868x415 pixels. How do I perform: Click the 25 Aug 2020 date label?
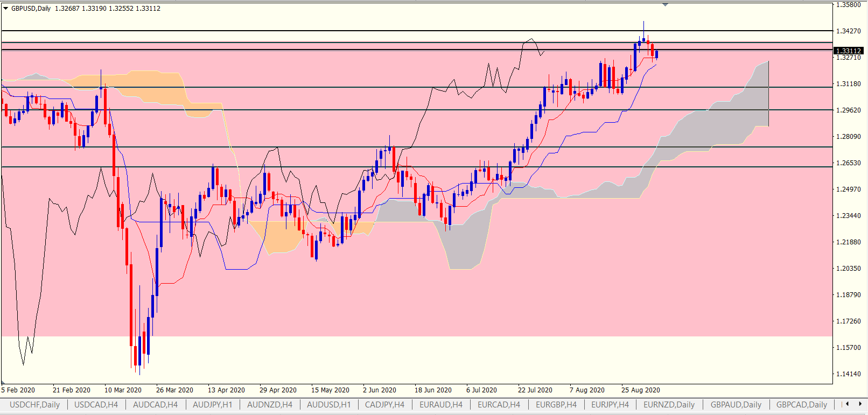(x=641, y=390)
